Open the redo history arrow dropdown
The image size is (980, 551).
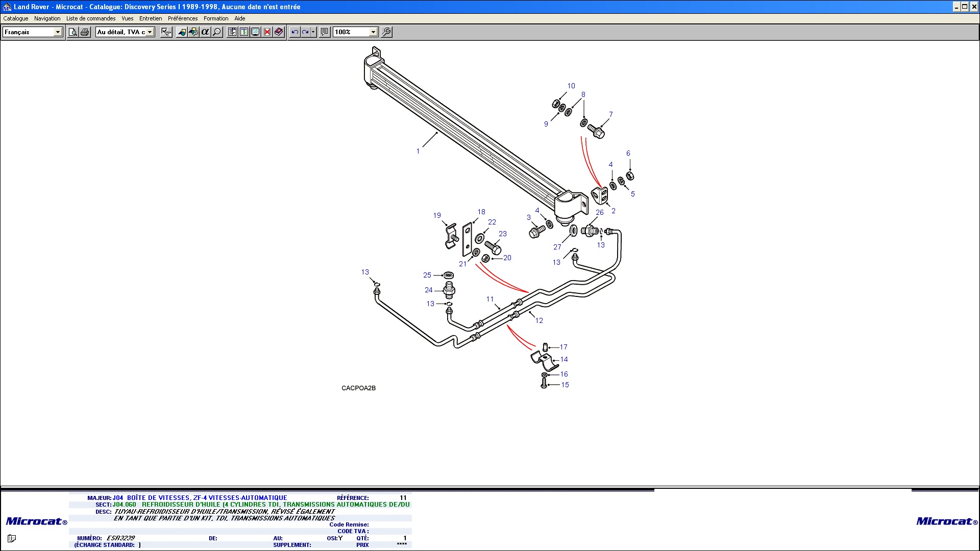(313, 32)
